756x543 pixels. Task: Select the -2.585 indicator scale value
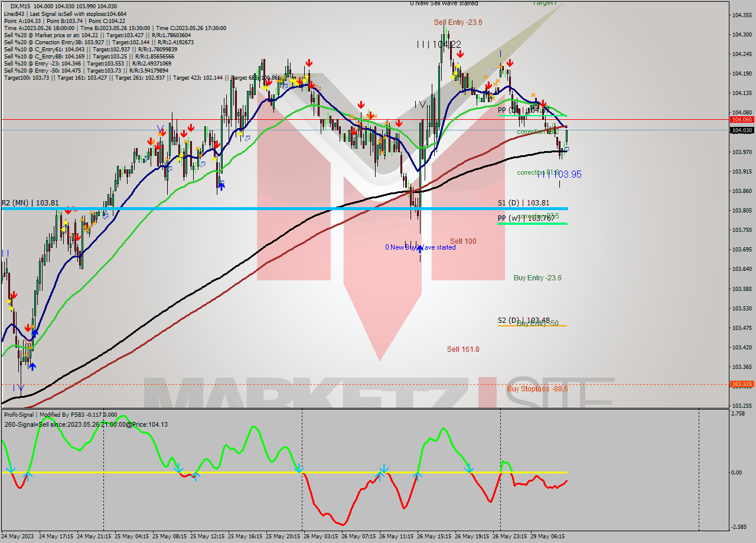click(x=738, y=527)
